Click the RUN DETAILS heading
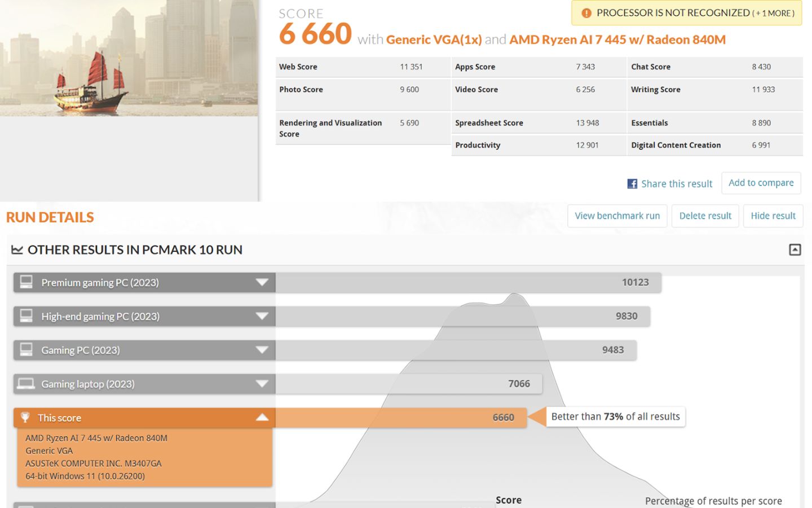812x508 pixels. click(50, 217)
